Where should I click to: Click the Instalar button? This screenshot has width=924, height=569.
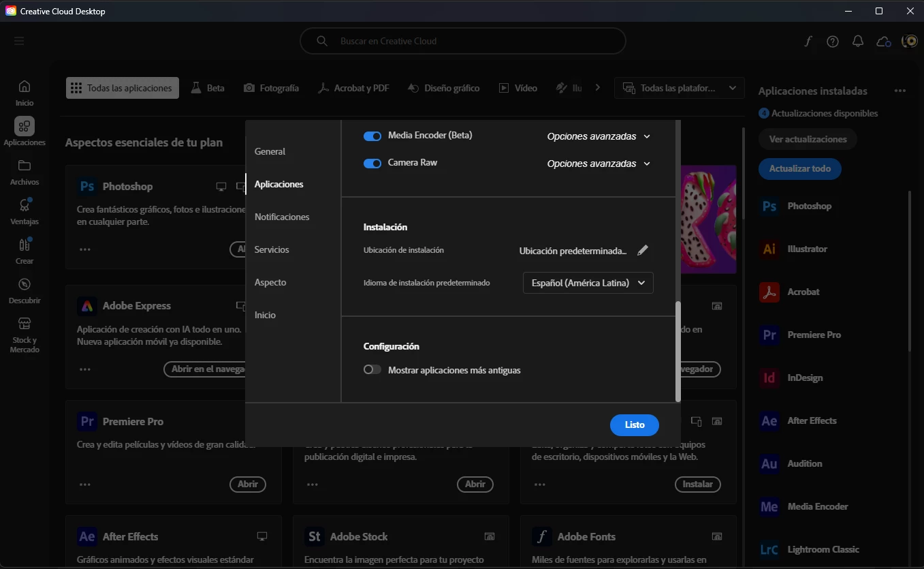coord(698,484)
